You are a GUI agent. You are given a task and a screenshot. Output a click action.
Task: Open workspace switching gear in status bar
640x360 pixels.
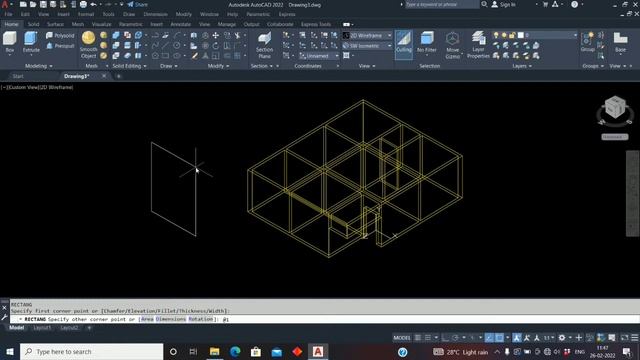pyautogui.click(x=562, y=338)
